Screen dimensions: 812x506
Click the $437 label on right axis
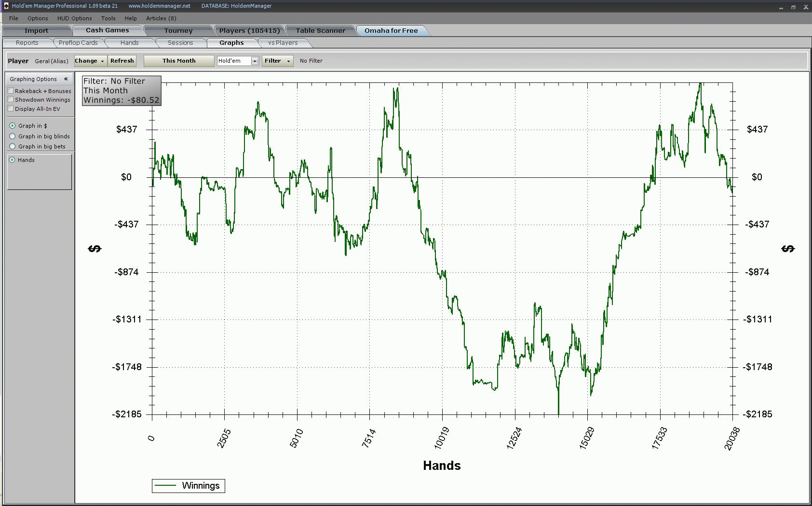point(757,129)
